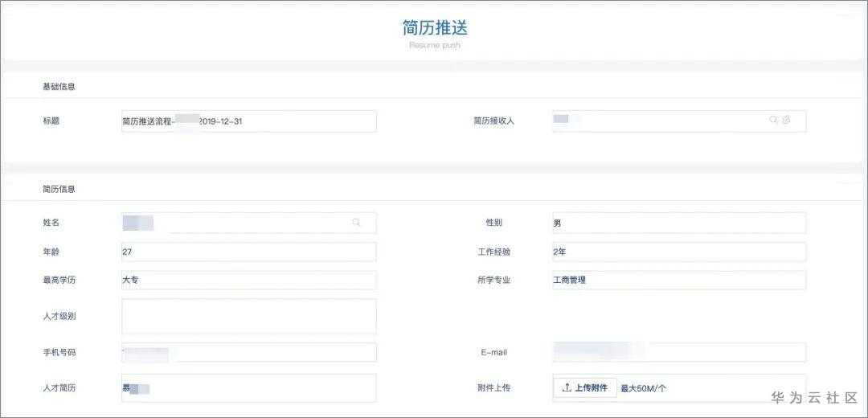868x418 pixels.
Task: Click the 附件上传 label
Action: (493, 388)
